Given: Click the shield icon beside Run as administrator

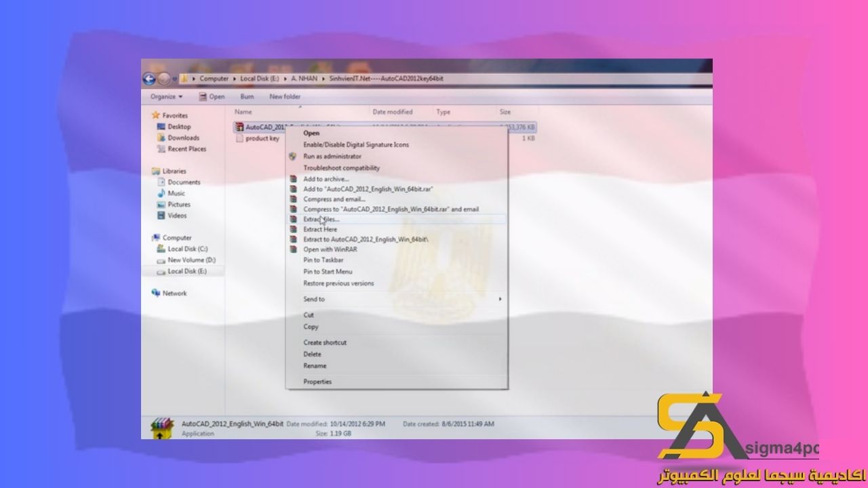Looking at the screenshot, I should point(293,156).
